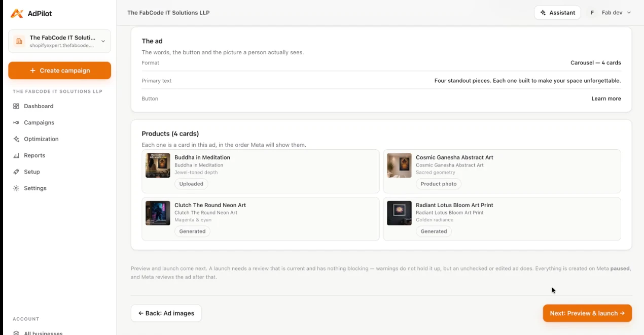Click the Assistant sparkle icon

(543, 13)
